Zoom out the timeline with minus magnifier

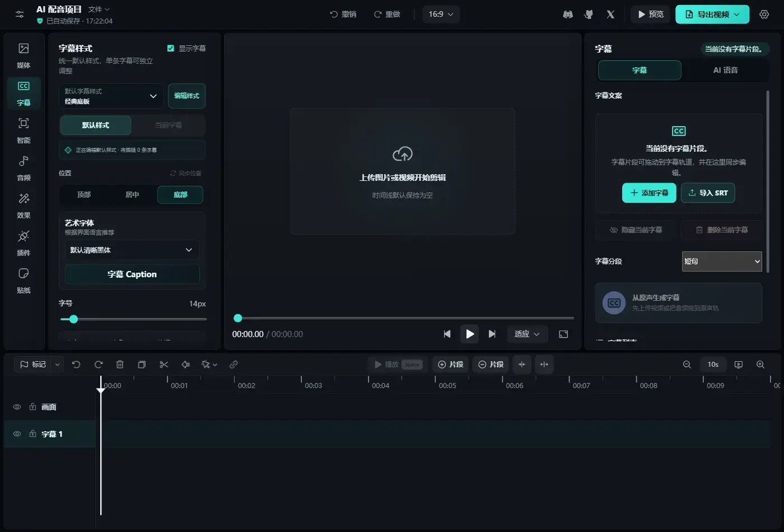pyautogui.click(x=687, y=365)
